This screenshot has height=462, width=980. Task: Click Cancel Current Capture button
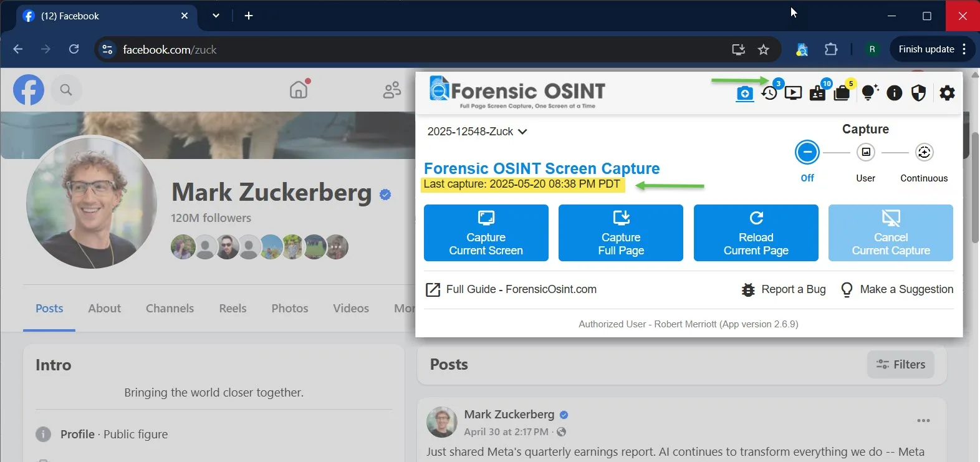click(891, 233)
